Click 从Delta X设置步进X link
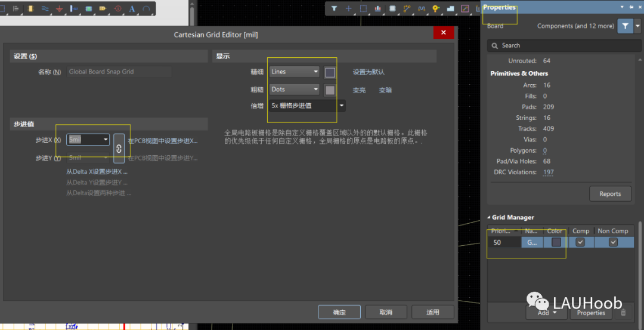644x330 pixels. [x=97, y=171]
